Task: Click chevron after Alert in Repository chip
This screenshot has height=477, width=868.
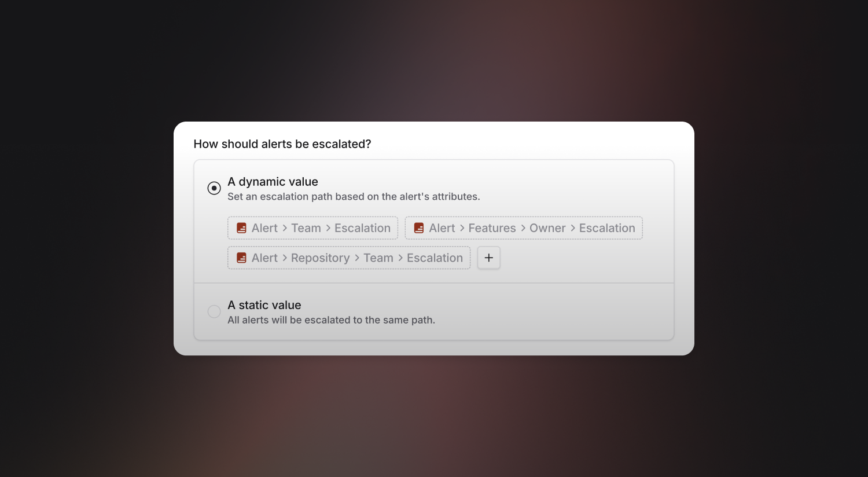Action: click(x=285, y=258)
